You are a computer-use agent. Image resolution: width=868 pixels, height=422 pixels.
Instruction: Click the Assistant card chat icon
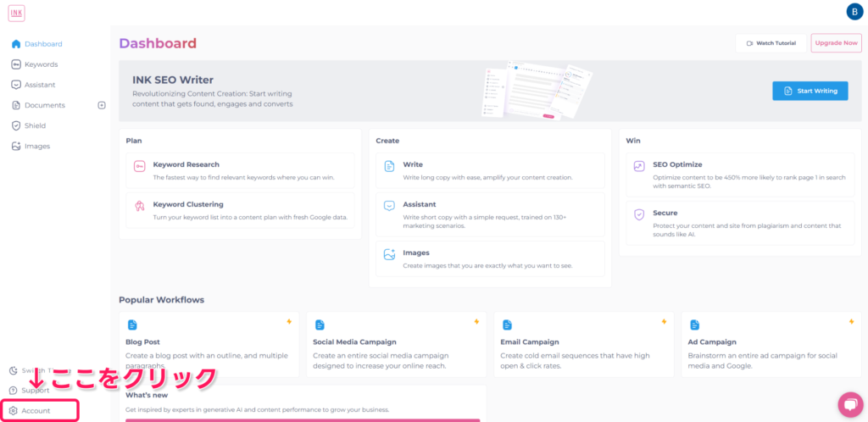[x=390, y=206]
